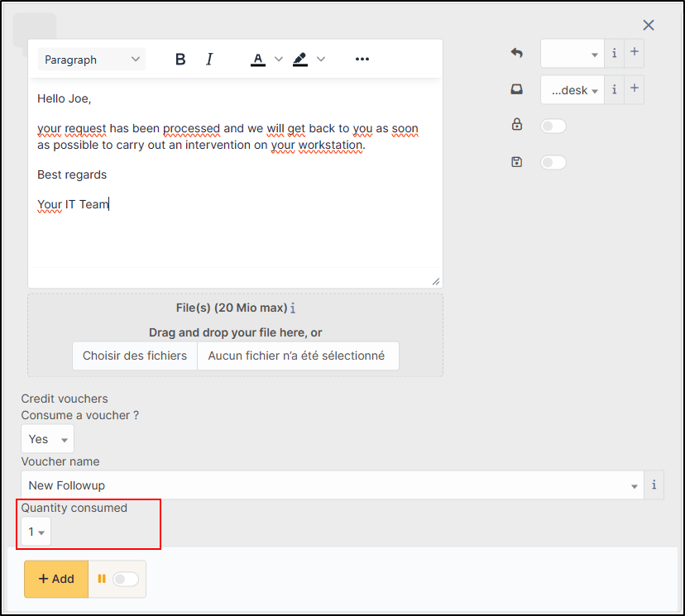
Task: Click the plus icon next to helpdesk source dropdown
Action: [x=635, y=89]
